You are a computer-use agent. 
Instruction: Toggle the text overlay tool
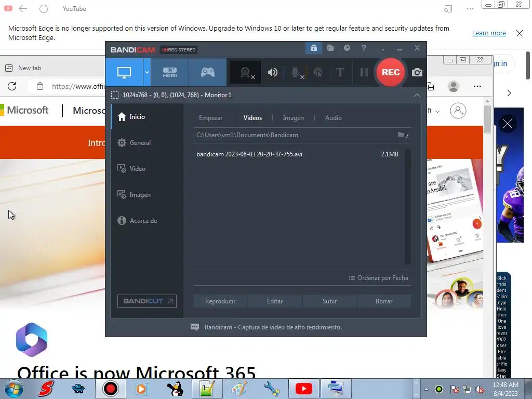(340, 72)
